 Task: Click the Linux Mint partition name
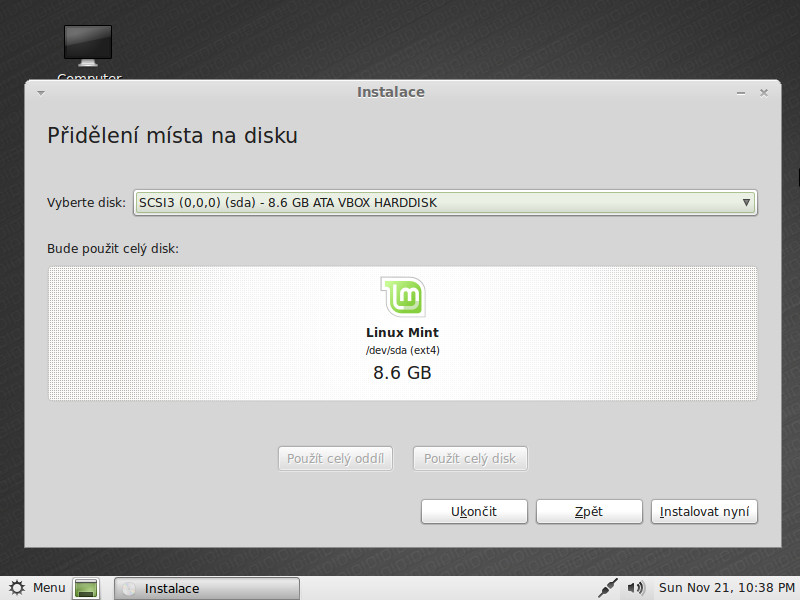pos(403,333)
